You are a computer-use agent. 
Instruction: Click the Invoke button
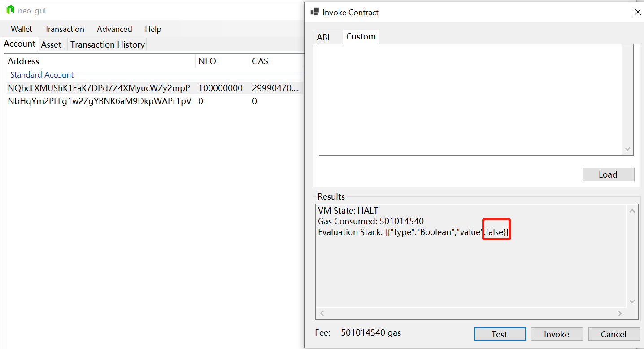pyautogui.click(x=557, y=334)
